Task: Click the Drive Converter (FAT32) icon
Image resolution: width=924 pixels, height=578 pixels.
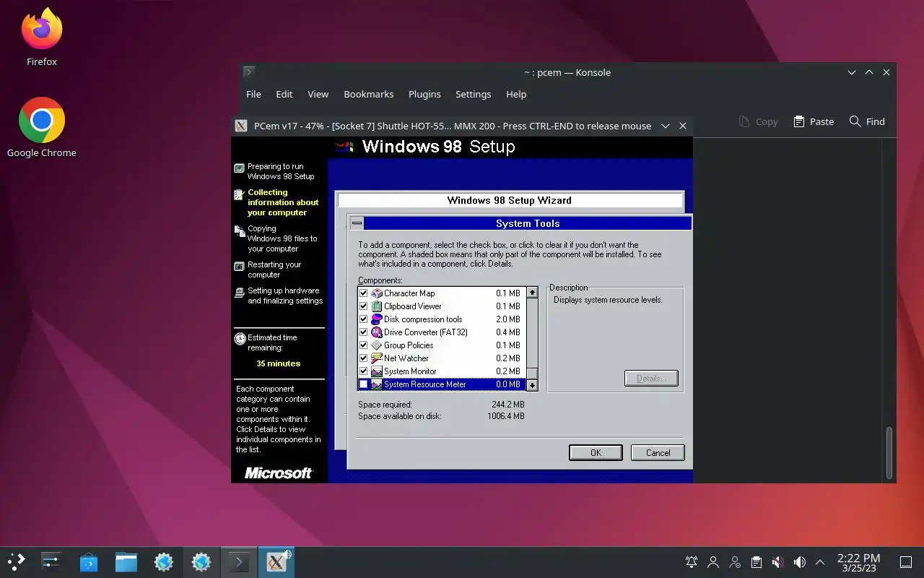Action: pyautogui.click(x=377, y=332)
